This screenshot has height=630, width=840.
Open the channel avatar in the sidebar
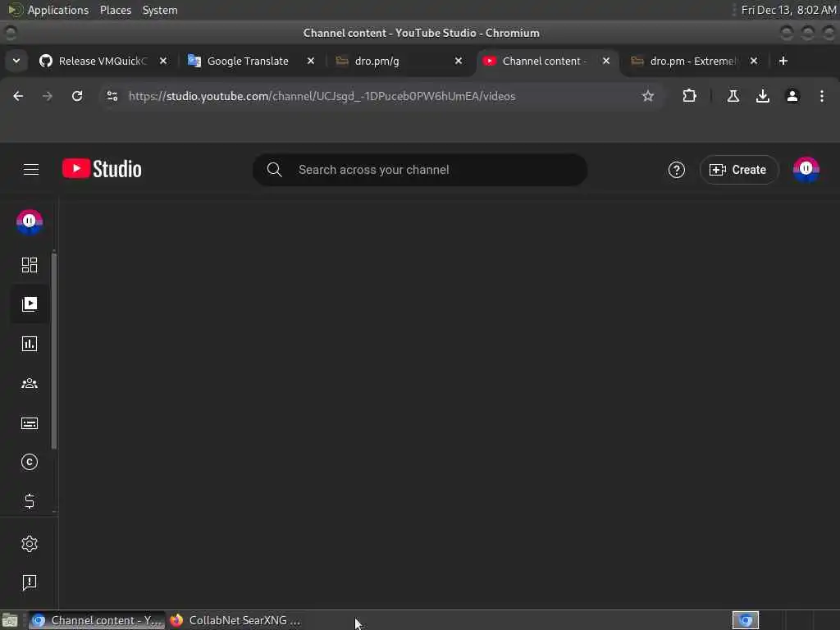[30, 221]
